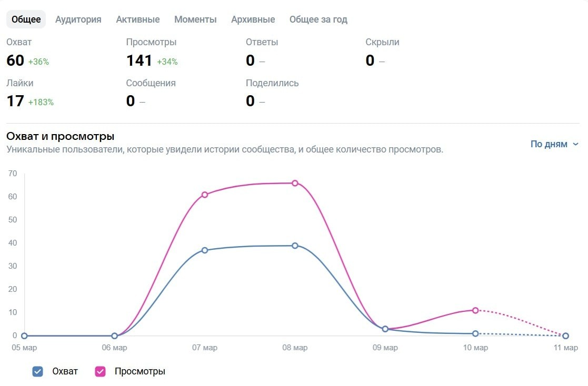Switch to the Аудитория tab
Viewport: 588px width, 386px height.
[78, 19]
